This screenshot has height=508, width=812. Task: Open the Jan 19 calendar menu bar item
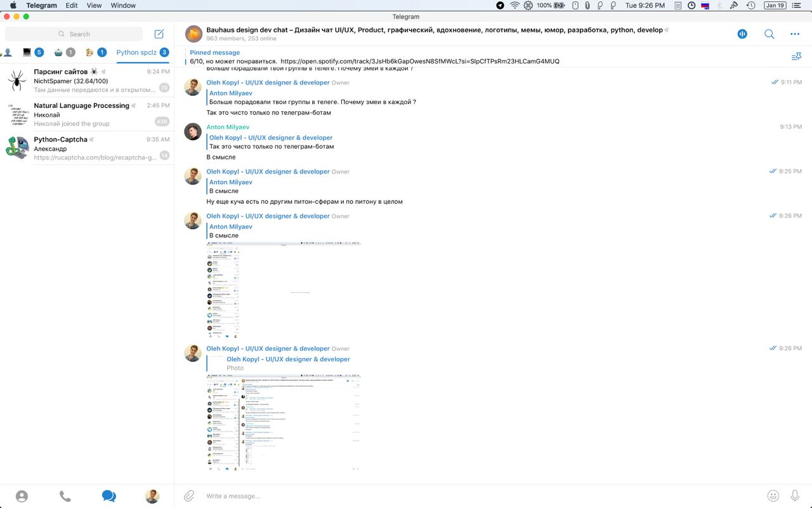775,5
